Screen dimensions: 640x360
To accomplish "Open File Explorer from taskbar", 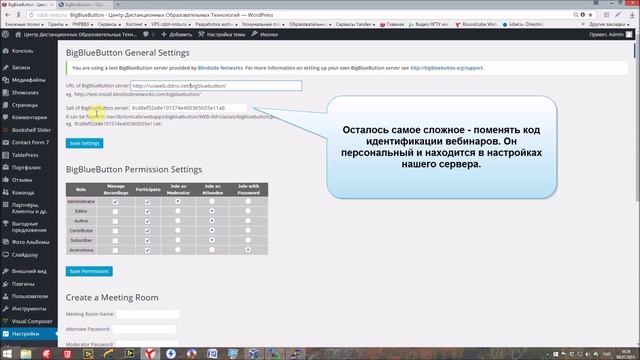I will 26,353.
